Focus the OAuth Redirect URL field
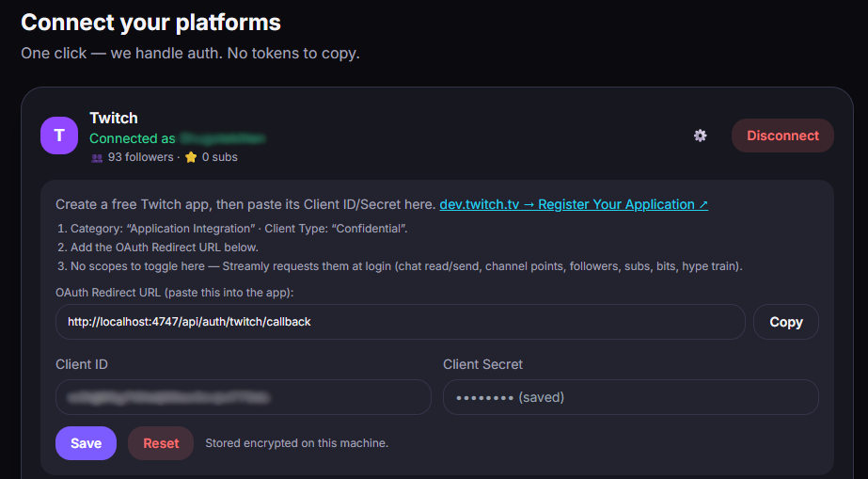The height and width of the screenshot is (479, 868). [401, 322]
